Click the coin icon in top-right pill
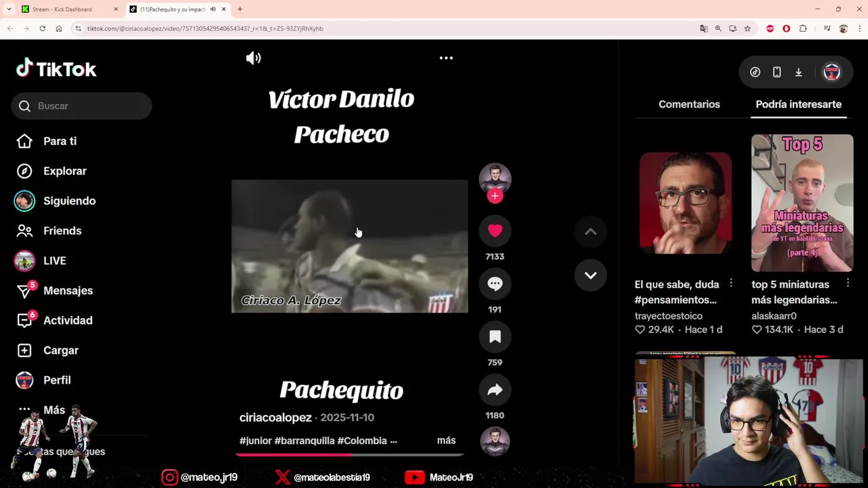This screenshot has height=488, width=868. 755,72
